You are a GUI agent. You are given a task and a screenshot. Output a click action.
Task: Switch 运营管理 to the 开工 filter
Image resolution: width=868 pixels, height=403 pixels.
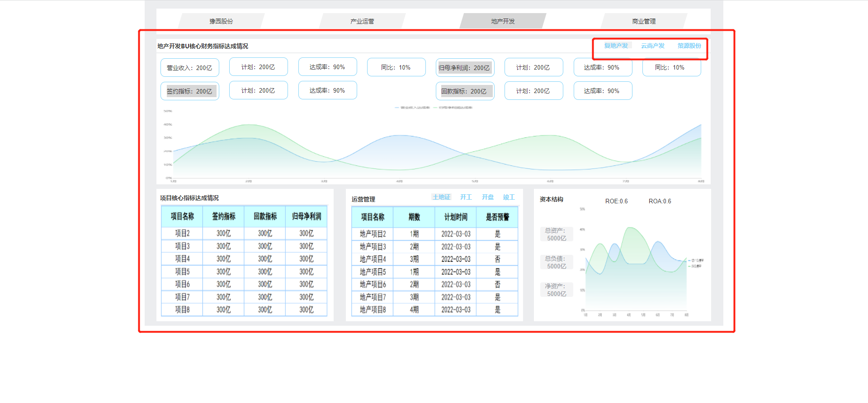[x=466, y=197]
